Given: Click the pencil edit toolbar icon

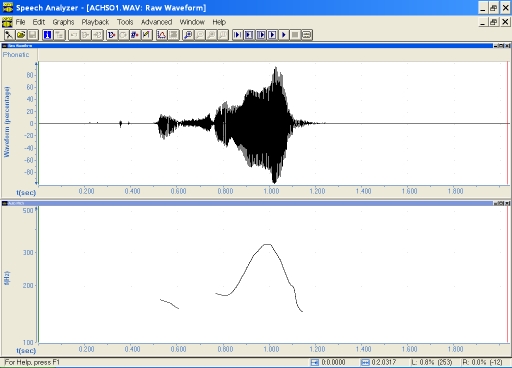Looking at the screenshot, I should (x=147, y=35).
